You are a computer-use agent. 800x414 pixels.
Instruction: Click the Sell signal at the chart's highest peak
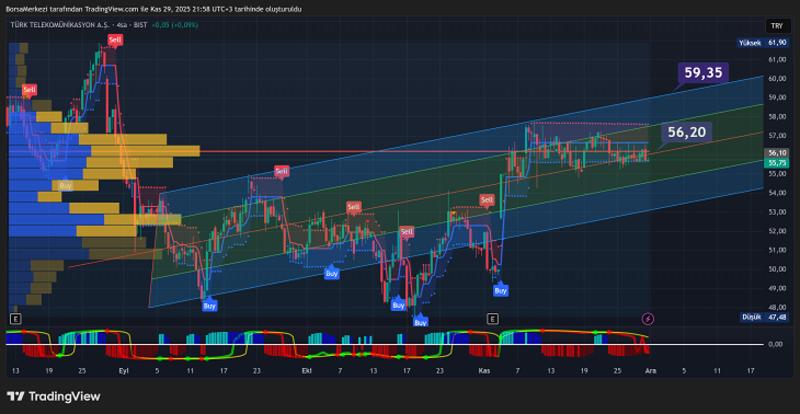(115, 40)
